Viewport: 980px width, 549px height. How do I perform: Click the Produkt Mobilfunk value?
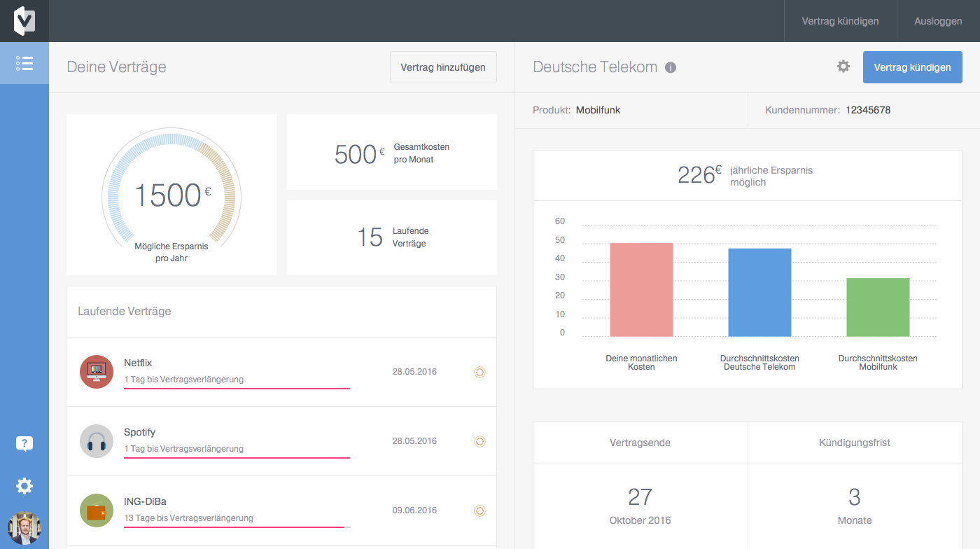(598, 110)
